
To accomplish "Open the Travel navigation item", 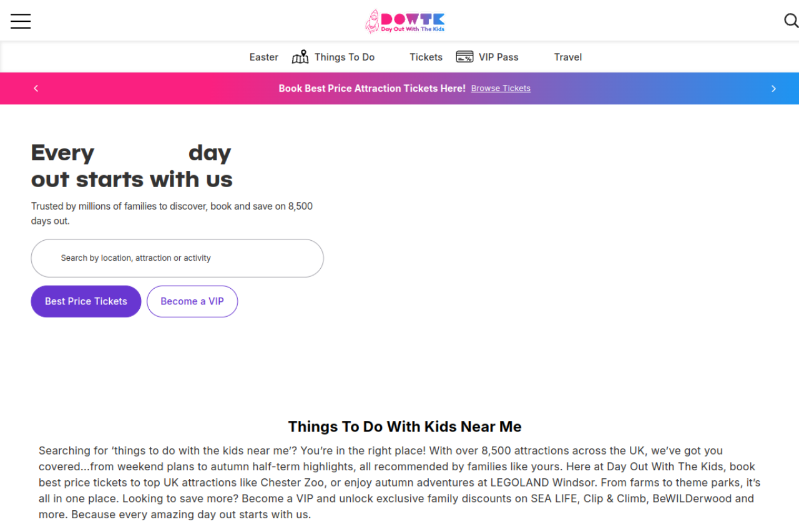I will pyautogui.click(x=567, y=57).
